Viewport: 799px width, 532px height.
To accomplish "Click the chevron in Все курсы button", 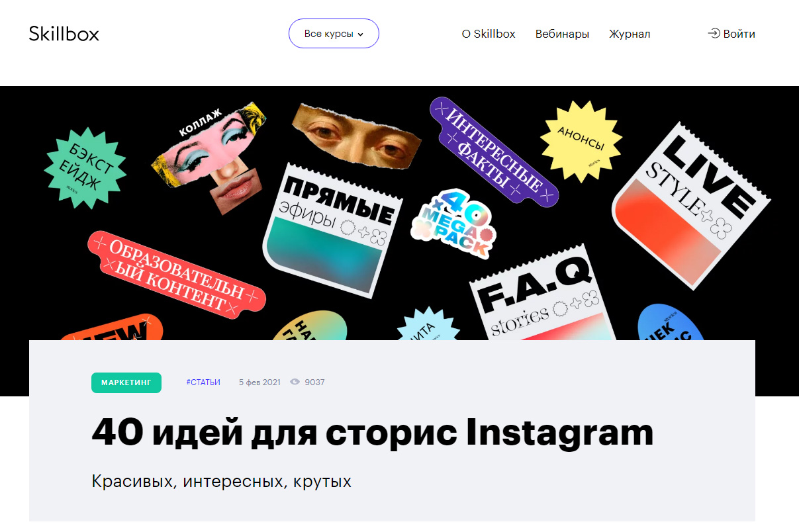I will click(361, 34).
